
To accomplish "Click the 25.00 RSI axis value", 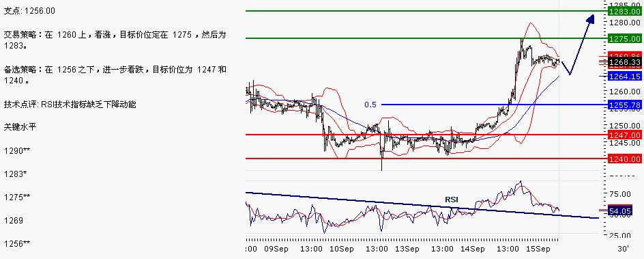I will [619, 236].
